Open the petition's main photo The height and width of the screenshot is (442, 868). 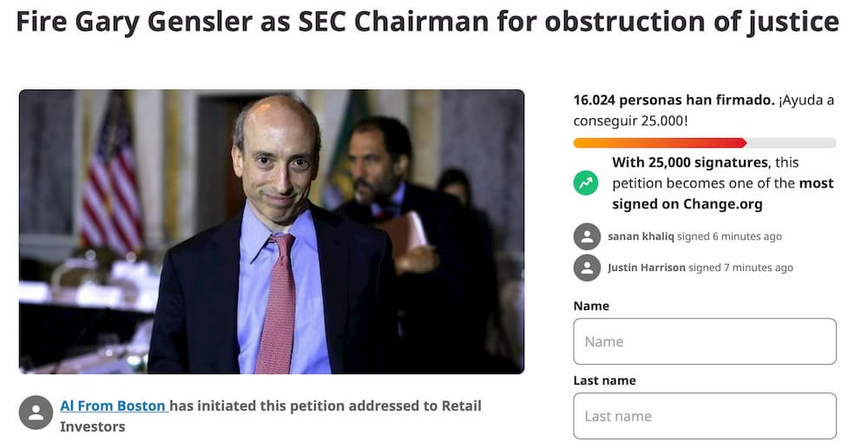point(271,232)
